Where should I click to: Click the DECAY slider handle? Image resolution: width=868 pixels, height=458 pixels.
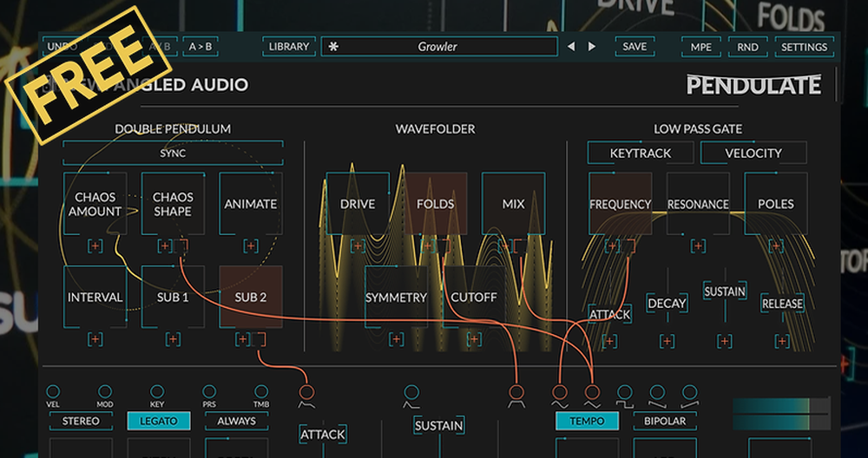click(667, 303)
